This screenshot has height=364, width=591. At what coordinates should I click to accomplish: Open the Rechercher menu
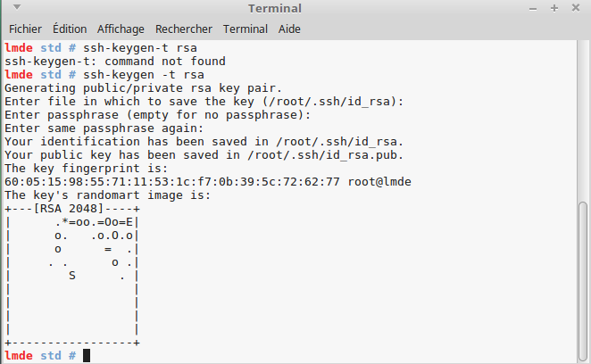pos(185,29)
